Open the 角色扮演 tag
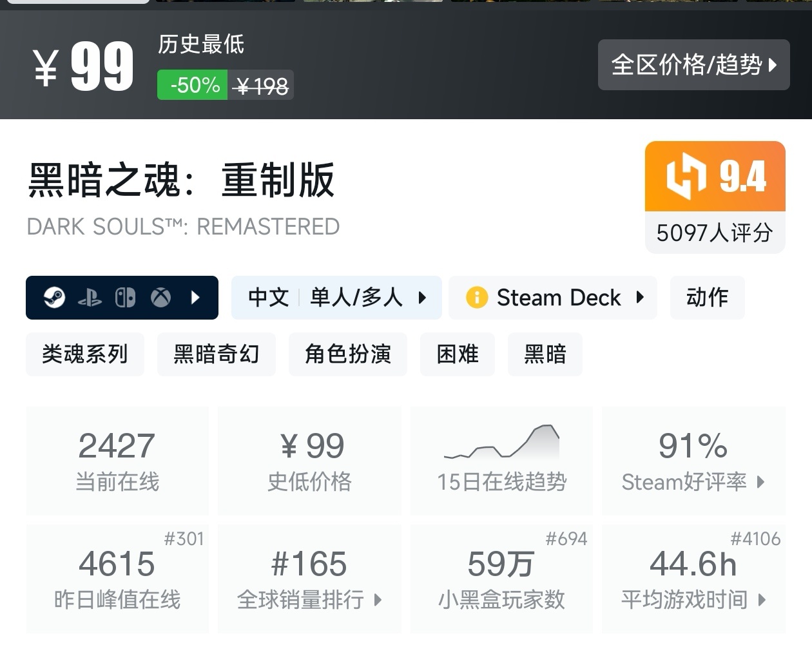Image resolution: width=812 pixels, height=645 pixels. (347, 354)
